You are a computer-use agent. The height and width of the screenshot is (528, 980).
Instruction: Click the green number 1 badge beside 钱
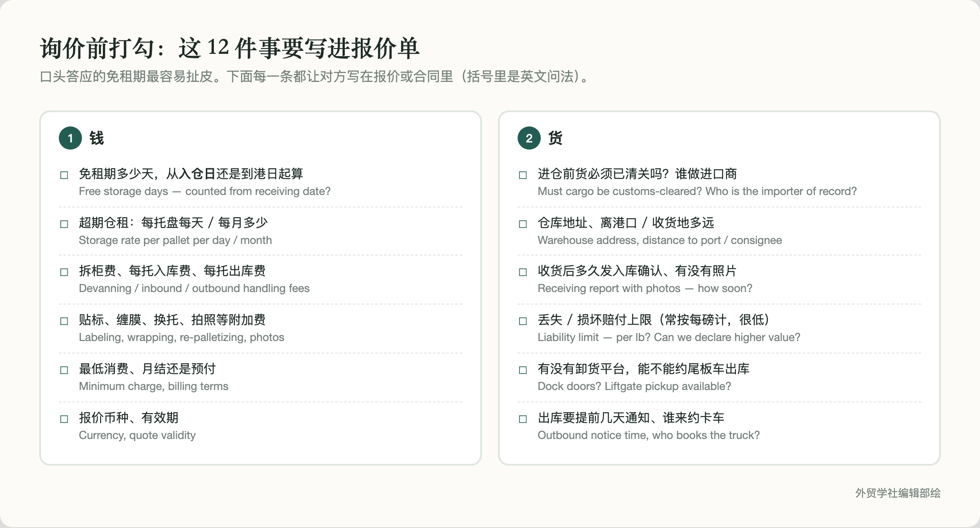coord(70,138)
